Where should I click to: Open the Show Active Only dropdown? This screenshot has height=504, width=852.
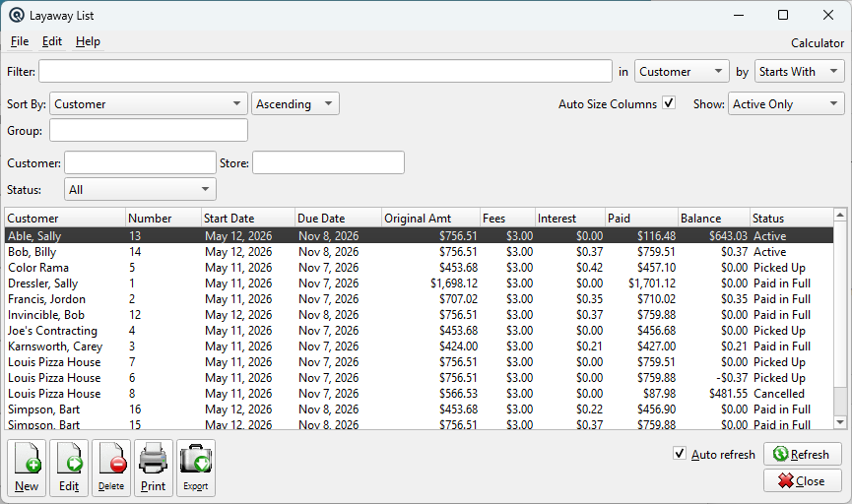786,103
